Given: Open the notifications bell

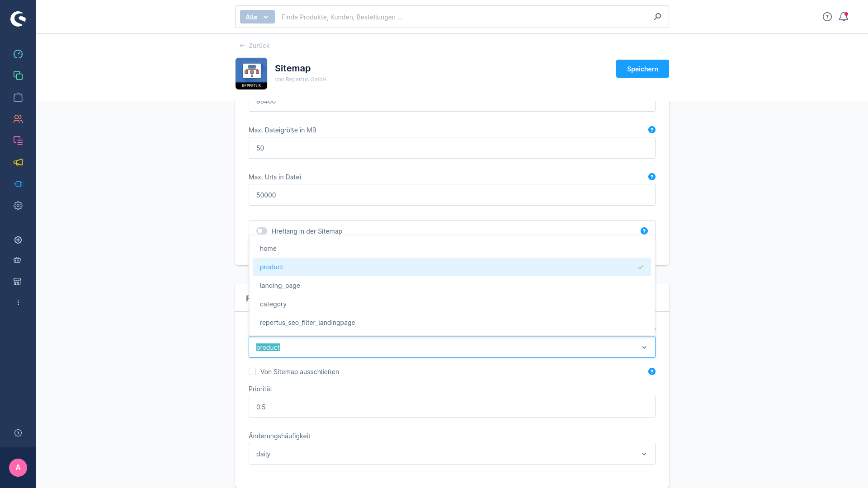Looking at the screenshot, I should click(844, 17).
